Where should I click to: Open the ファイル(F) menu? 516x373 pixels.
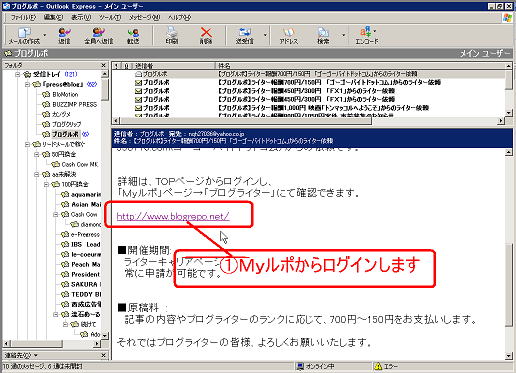pyautogui.click(x=23, y=17)
